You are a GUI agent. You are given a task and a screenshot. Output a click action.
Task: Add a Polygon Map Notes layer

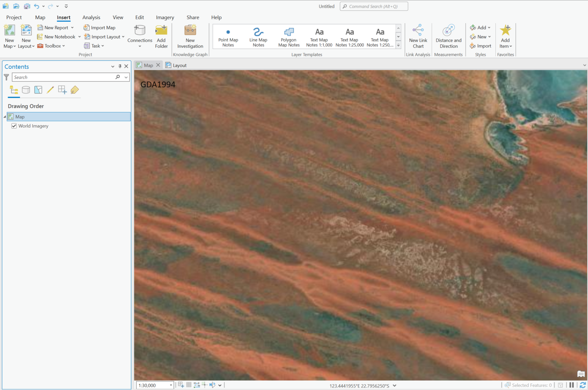click(x=288, y=36)
